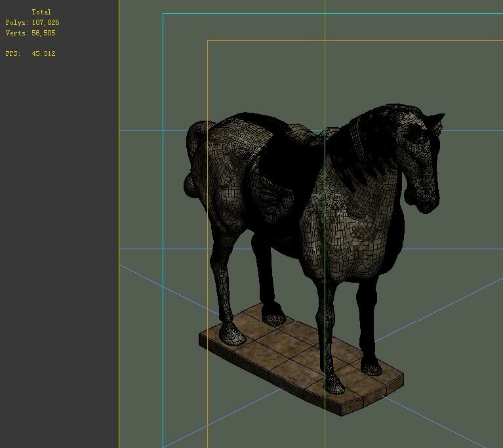The height and width of the screenshot is (448, 503).
Task: Click the Total statistics header label
Action: pos(41,12)
